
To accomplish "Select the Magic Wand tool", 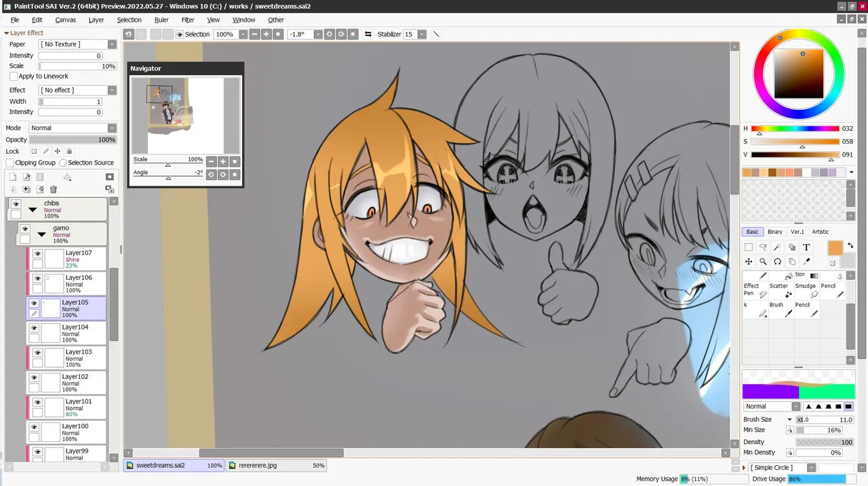I will 777,247.
